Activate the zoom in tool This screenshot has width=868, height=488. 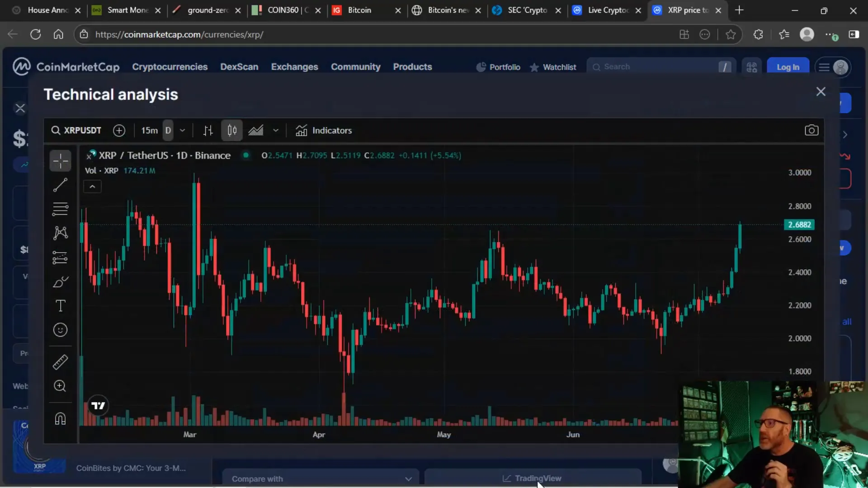(x=60, y=386)
